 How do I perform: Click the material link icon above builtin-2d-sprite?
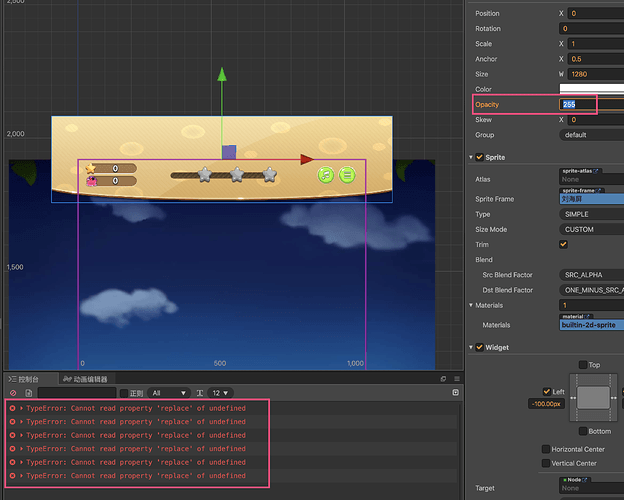click(587, 316)
